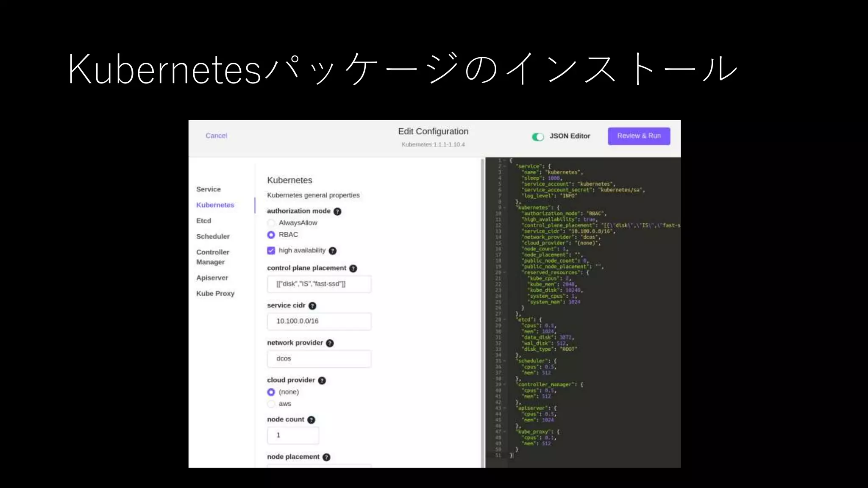Click Cancel link
The image size is (868, 488).
pyautogui.click(x=216, y=136)
